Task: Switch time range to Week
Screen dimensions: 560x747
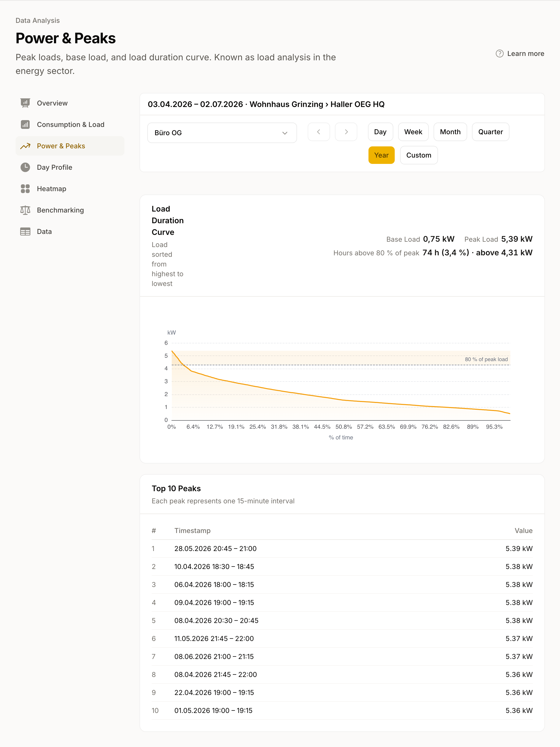Action: (413, 132)
